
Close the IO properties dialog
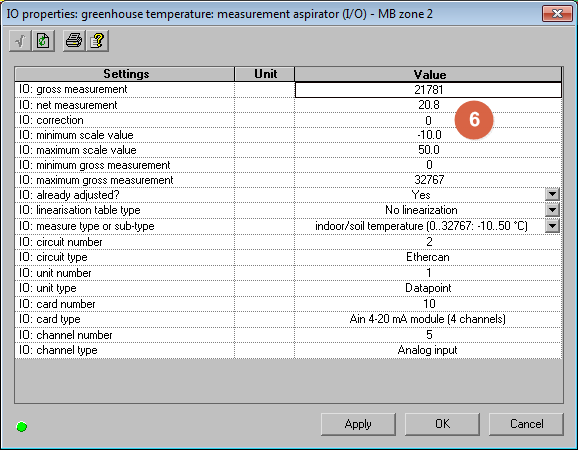click(x=557, y=14)
